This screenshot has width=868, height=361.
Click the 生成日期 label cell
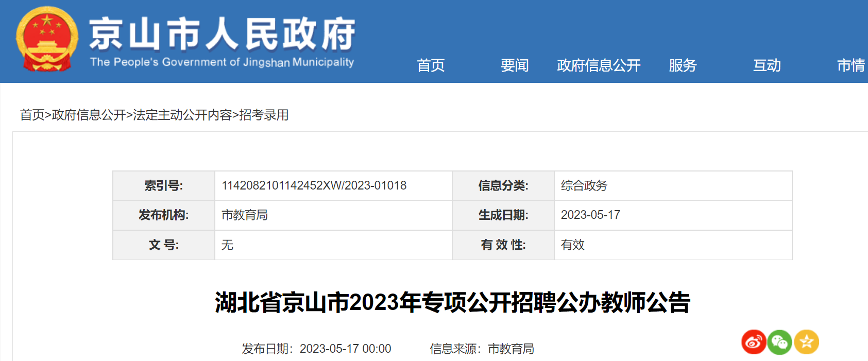tap(503, 215)
